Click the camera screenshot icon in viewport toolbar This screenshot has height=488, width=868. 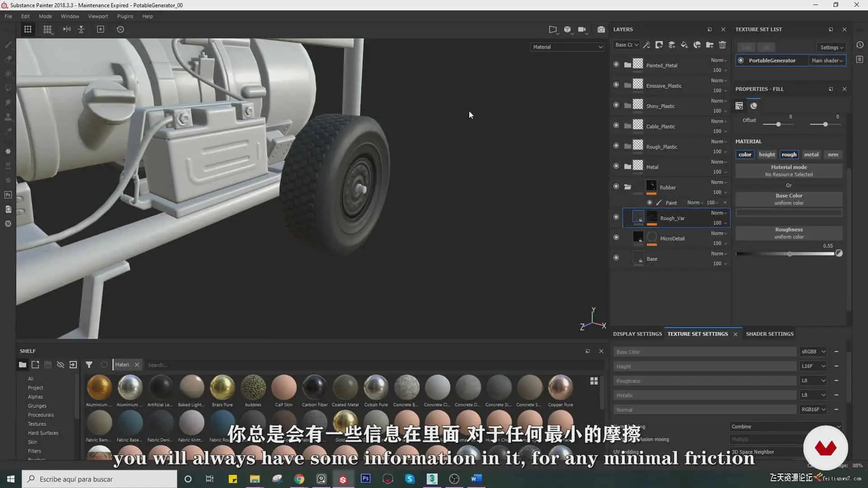pos(601,29)
